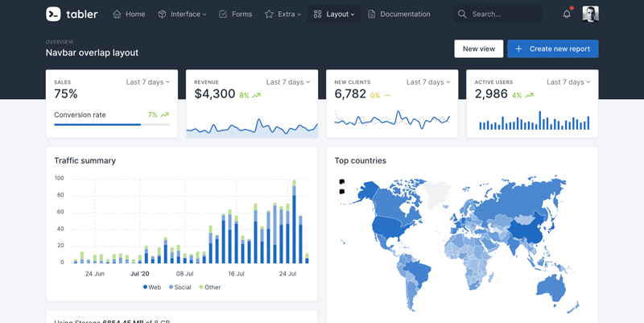Image resolution: width=644 pixels, height=323 pixels.
Task: Click the New view button
Action: 478,49
